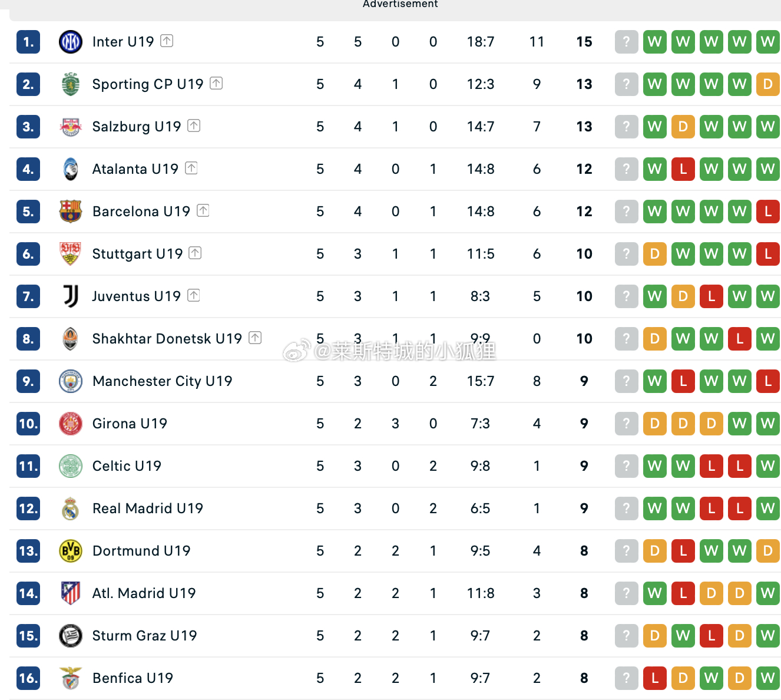Open Sporting CP U19's orange D form badge
Image resolution: width=781 pixels, height=700 pixels.
767,84
